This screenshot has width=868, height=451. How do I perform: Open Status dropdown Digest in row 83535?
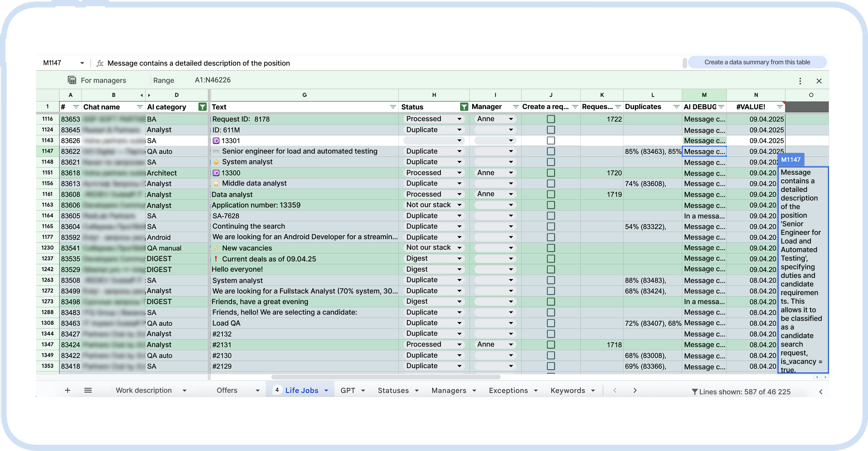(x=434, y=258)
